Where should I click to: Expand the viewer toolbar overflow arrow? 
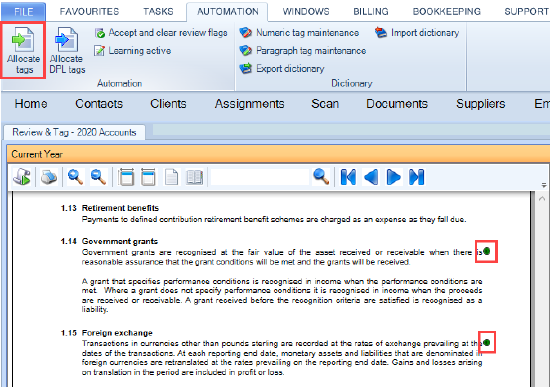544,185
